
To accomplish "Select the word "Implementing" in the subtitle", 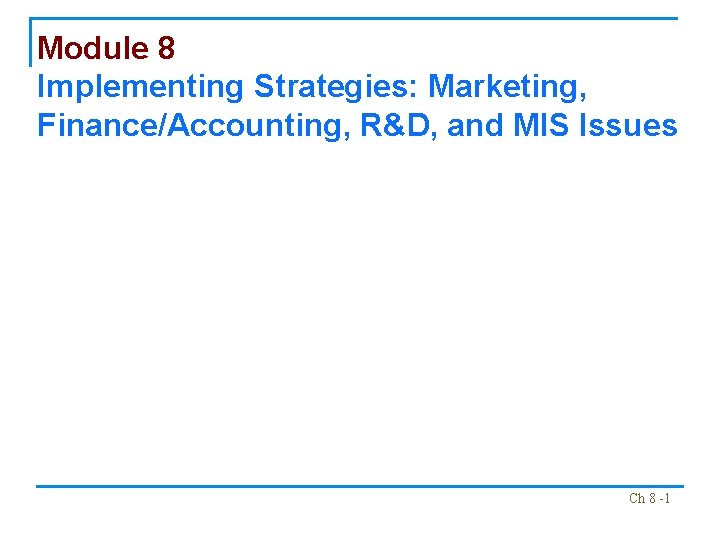I will (x=140, y=87).
